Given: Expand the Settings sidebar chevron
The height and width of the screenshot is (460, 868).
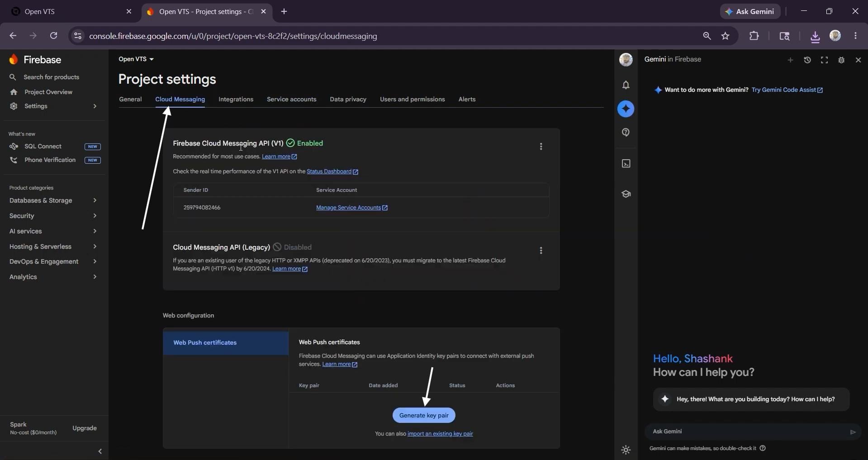Looking at the screenshot, I should pos(95,106).
